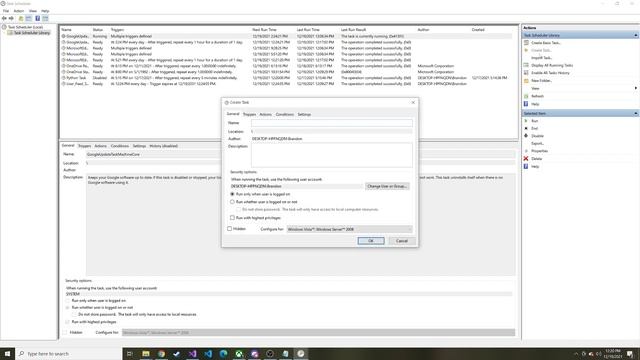Click Enable All Tasks History icon
The height and width of the screenshot is (360, 640).
click(526, 73)
